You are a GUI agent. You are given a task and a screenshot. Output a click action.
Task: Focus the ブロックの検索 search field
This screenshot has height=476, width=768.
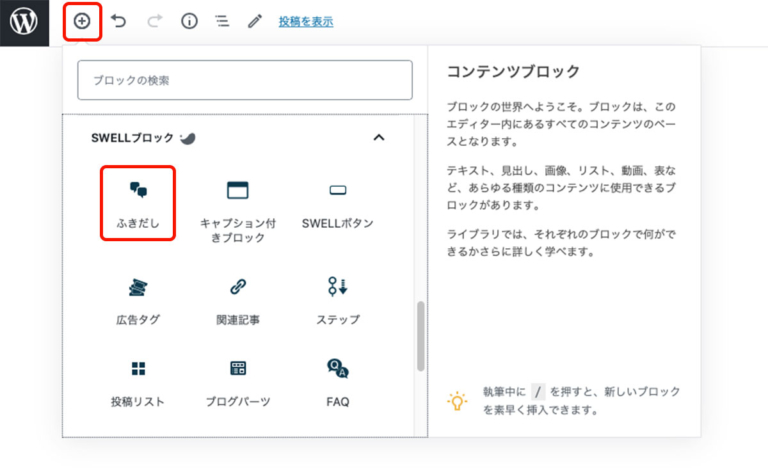245,80
